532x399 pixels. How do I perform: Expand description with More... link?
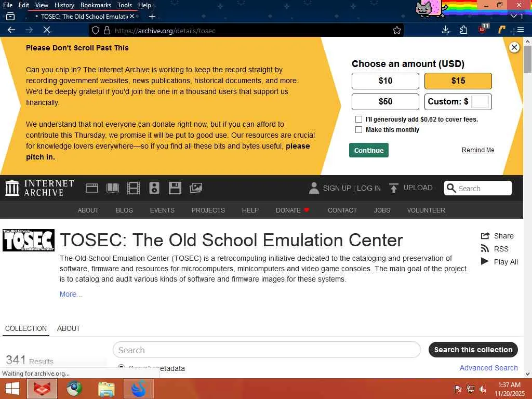pos(71,294)
